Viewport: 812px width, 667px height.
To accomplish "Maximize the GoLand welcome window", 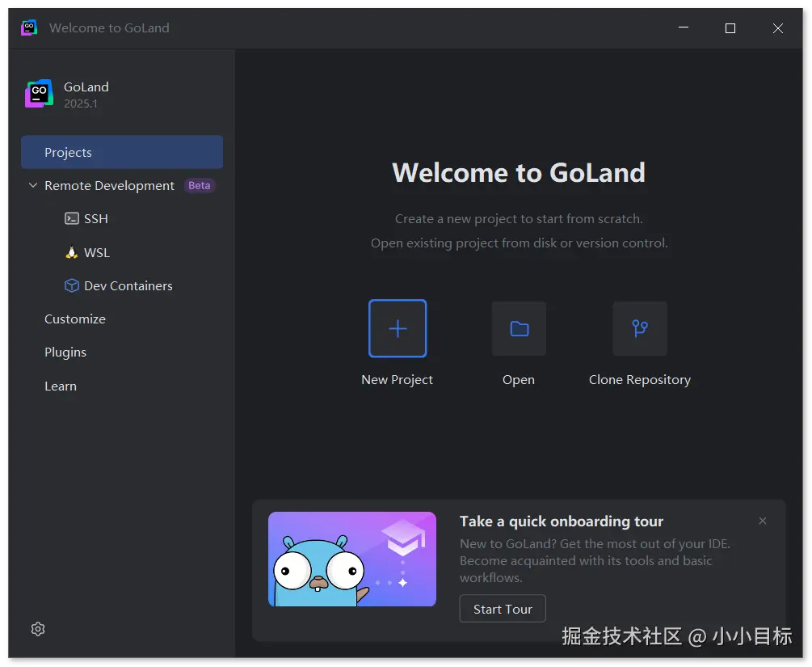I will (730, 28).
